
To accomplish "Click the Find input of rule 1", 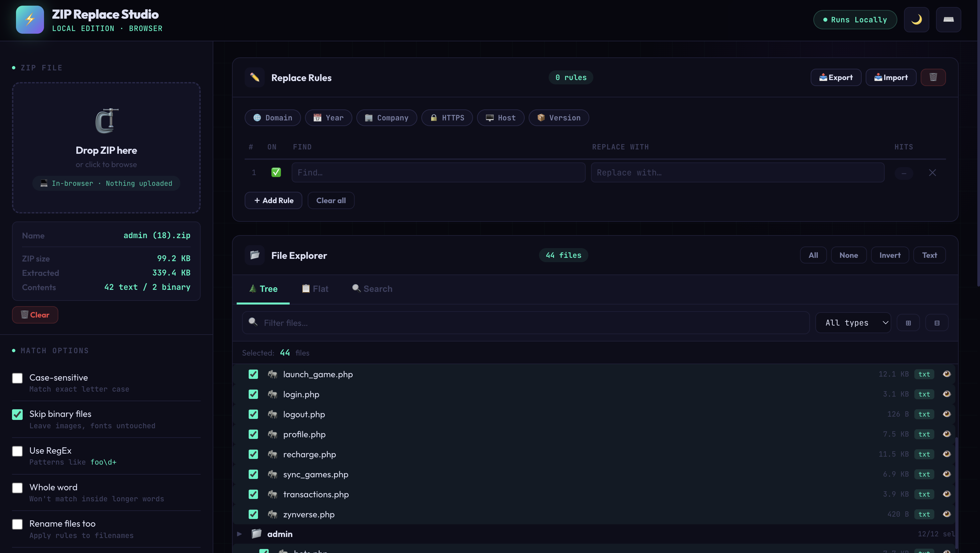I will tap(438, 172).
